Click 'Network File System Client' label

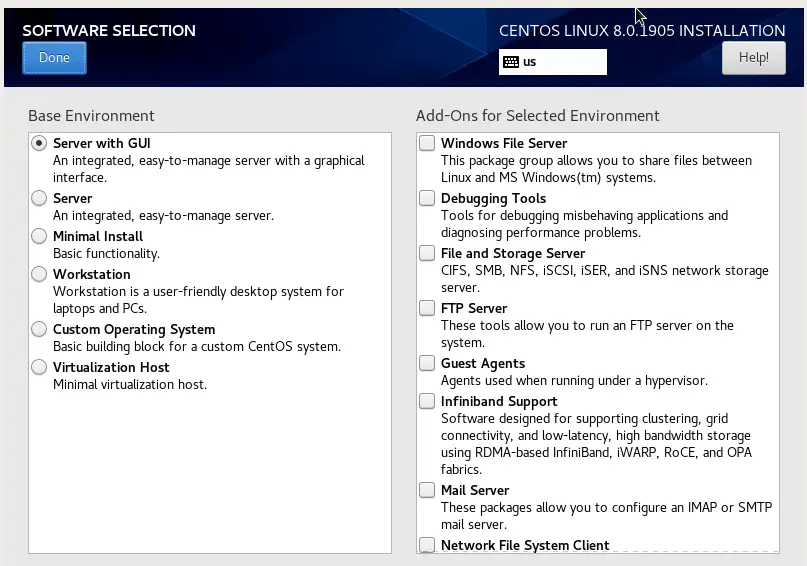525,545
